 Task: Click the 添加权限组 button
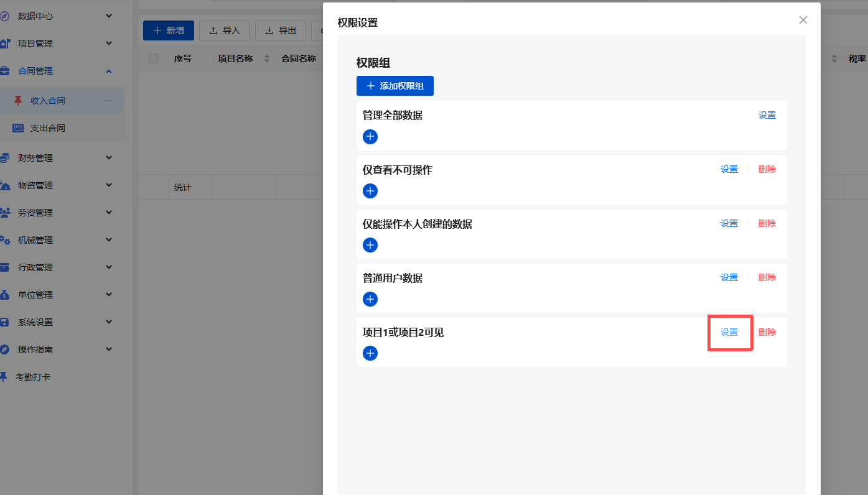click(394, 86)
